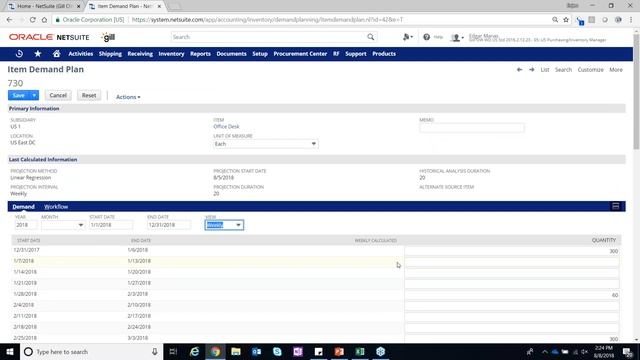Click the global search magnifier icon
The width and height of the screenshot is (640, 360).
[371, 37]
